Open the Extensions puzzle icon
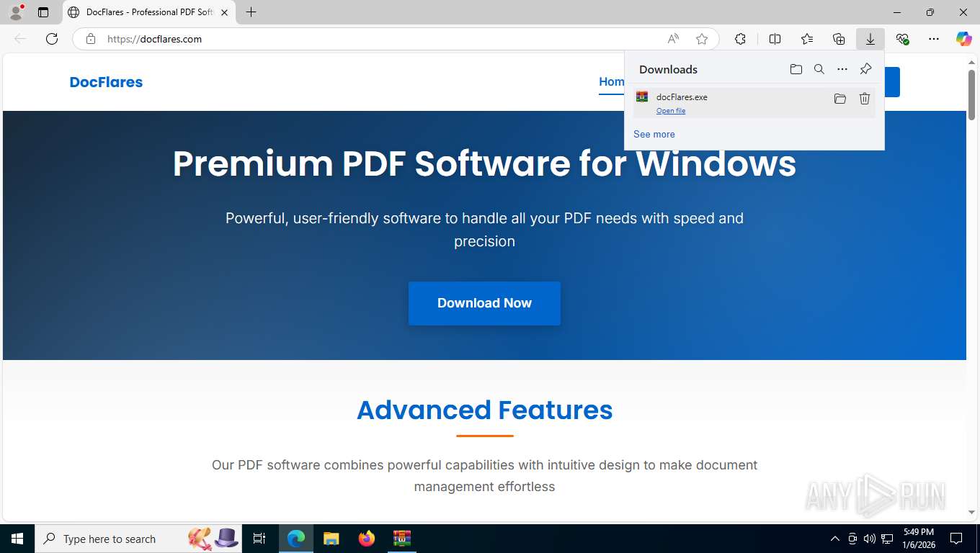The image size is (980, 553). click(740, 39)
